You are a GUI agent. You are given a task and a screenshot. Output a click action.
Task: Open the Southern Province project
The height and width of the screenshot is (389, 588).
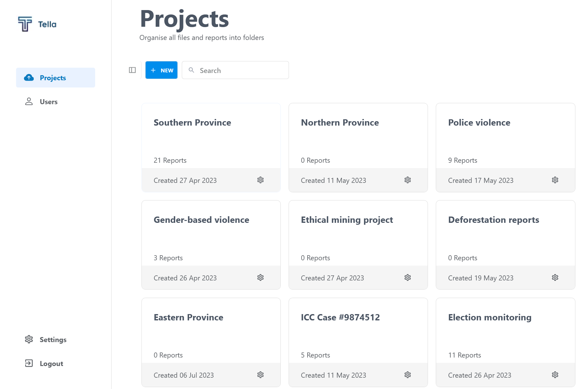(x=192, y=123)
